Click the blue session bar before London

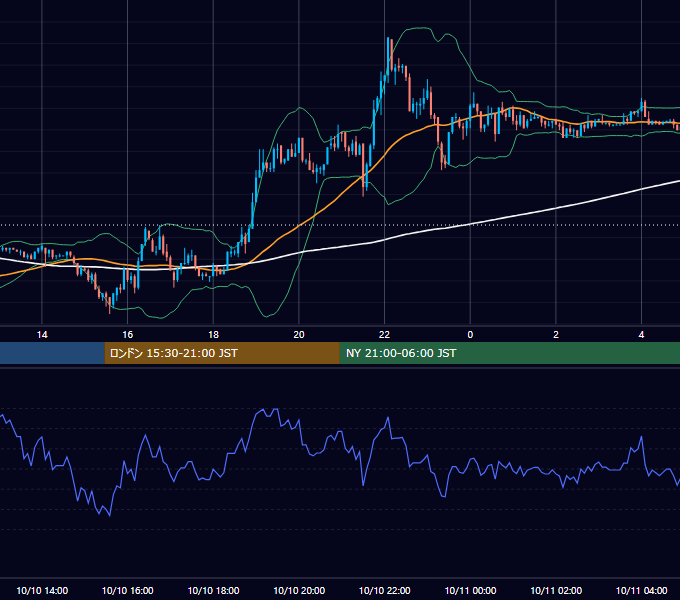click(52, 353)
